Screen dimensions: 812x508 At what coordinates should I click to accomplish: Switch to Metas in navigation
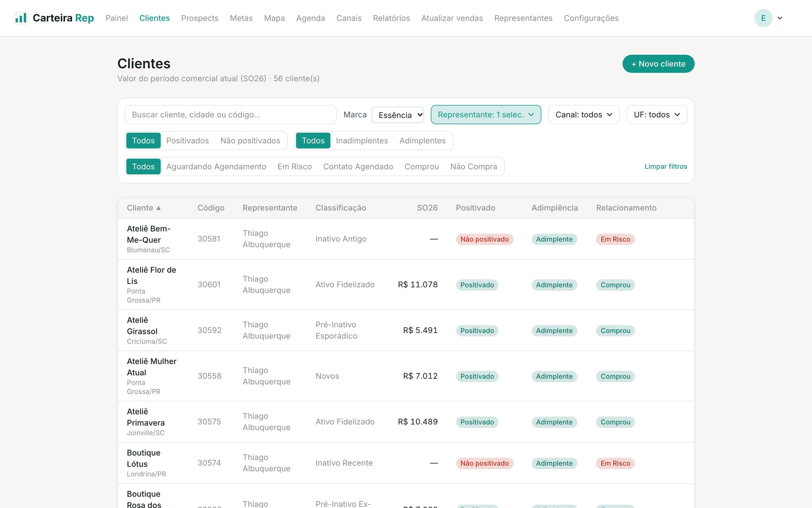pos(241,18)
